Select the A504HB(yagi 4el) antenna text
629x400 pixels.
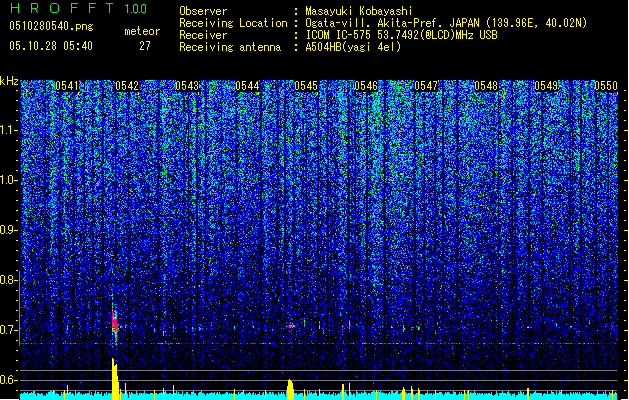(x=353, y=47)
